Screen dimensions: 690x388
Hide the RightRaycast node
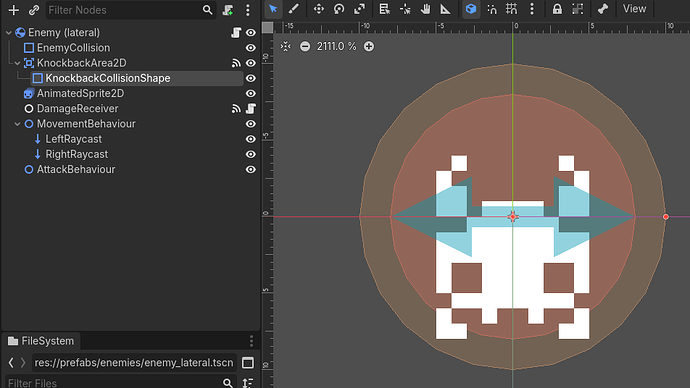point(251,154)
